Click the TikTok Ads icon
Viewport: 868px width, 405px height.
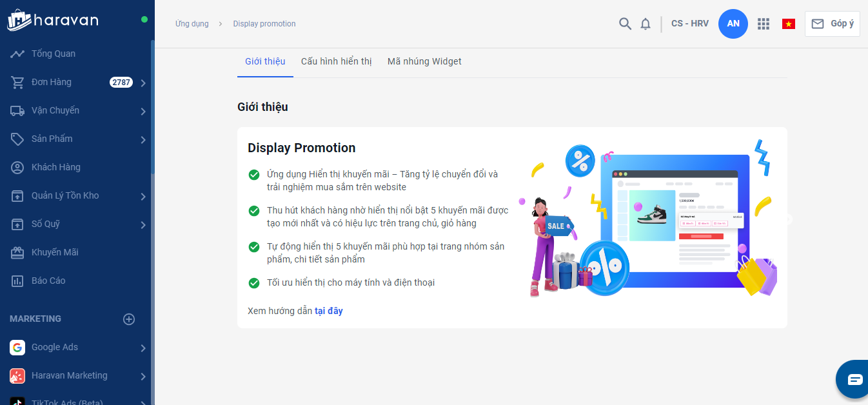pyautogui.click(x=17, y=401)
